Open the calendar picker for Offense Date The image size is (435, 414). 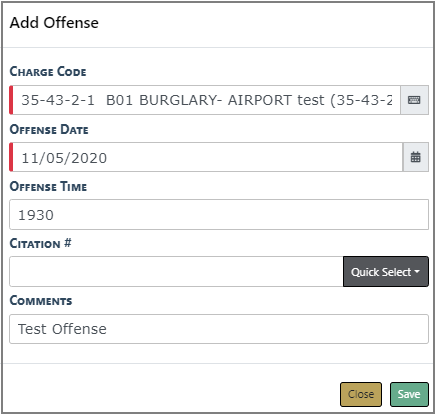click(416, 157)
